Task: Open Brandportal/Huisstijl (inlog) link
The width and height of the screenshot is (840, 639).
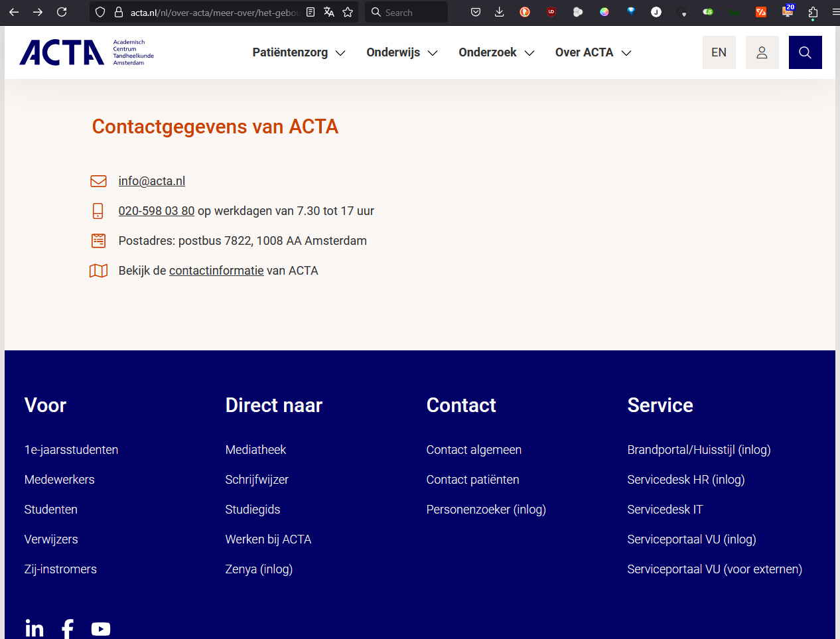Action: coord(699,450)
